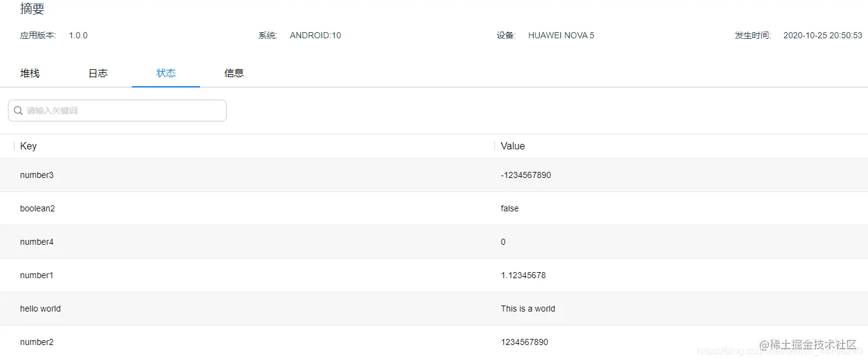Click the 系统 label
This screenshot has width=868, height=362.
coord(268,35)
